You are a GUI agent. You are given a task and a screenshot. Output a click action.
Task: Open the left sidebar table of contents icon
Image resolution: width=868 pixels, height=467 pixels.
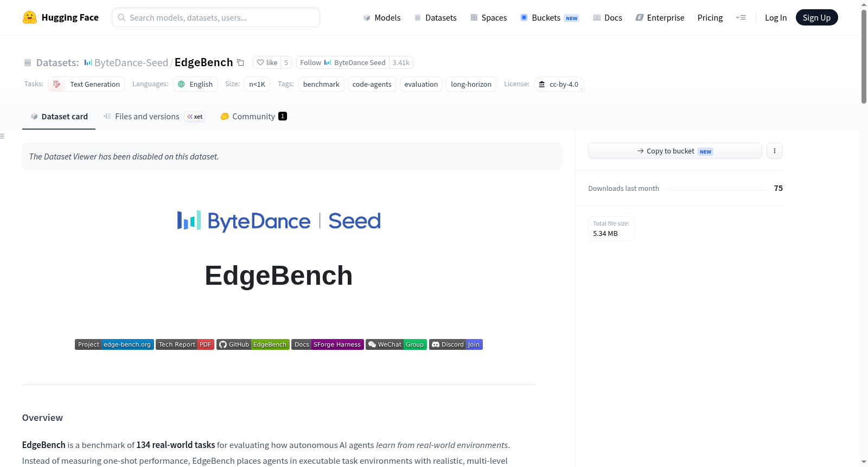(3, 136)
